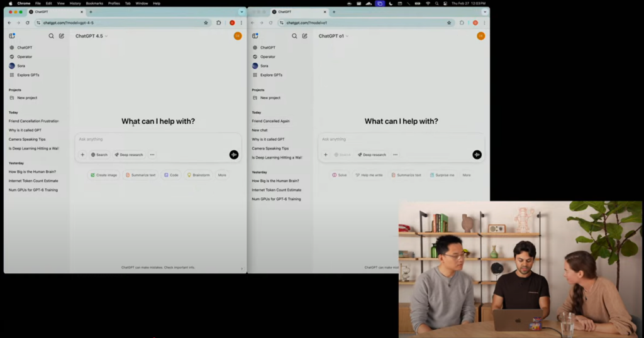Toggle Search in the ChatGPT 4.5 composer
This screenshot has width=644, height=338.
[x=99, y=155]
